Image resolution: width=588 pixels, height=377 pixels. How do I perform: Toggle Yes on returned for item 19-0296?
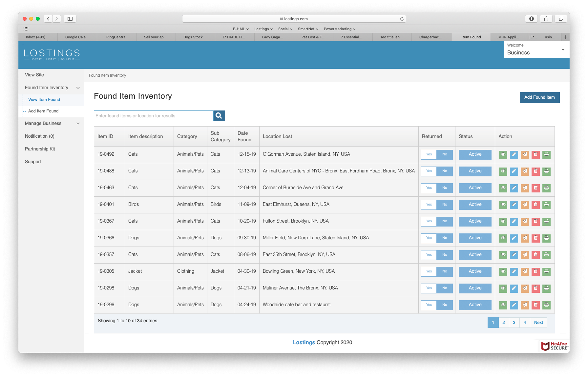point(429,305)
